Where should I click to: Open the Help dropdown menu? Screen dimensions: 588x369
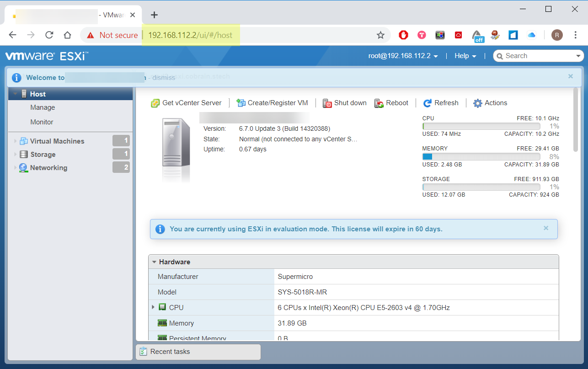[465, 56]
